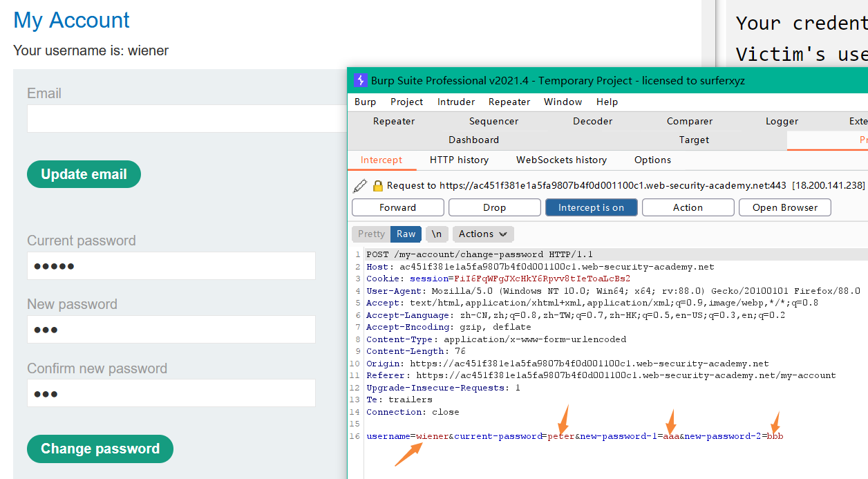Click the padlock HTTPS icon in Intercept
868x479 pixels.
click(378, 185)
